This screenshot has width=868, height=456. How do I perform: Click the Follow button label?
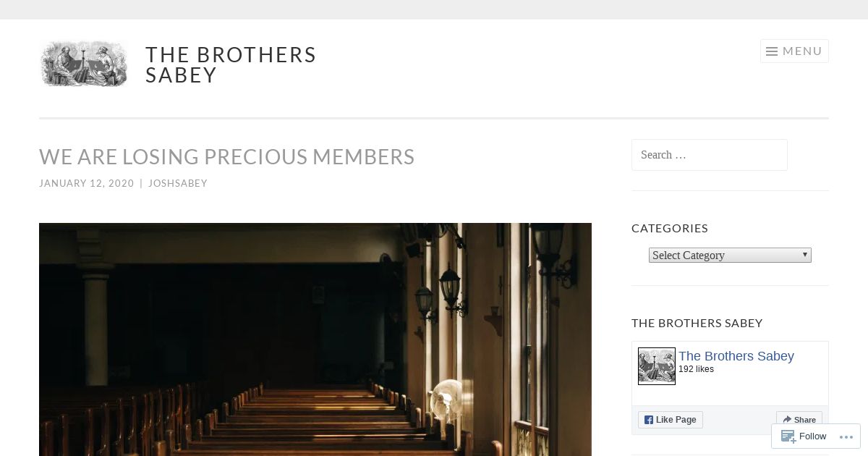pos(812,436)
